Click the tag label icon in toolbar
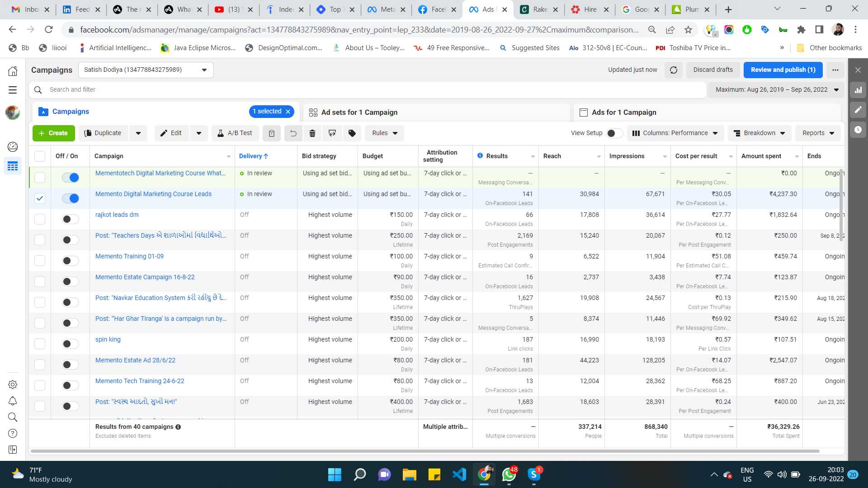The image size is (868, 488). [352, 133]
